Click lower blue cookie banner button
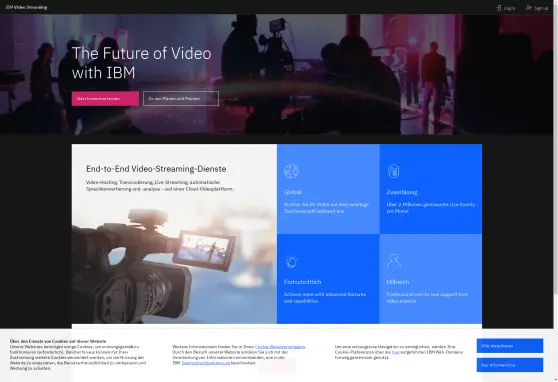Image resolution: width=558 pixels, height=382 pixels. pyautogui.click(x=510, y=365)
